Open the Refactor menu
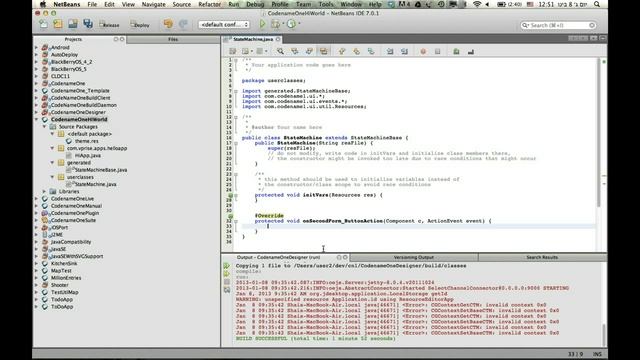The image size is (640, 360). (209, 4)
